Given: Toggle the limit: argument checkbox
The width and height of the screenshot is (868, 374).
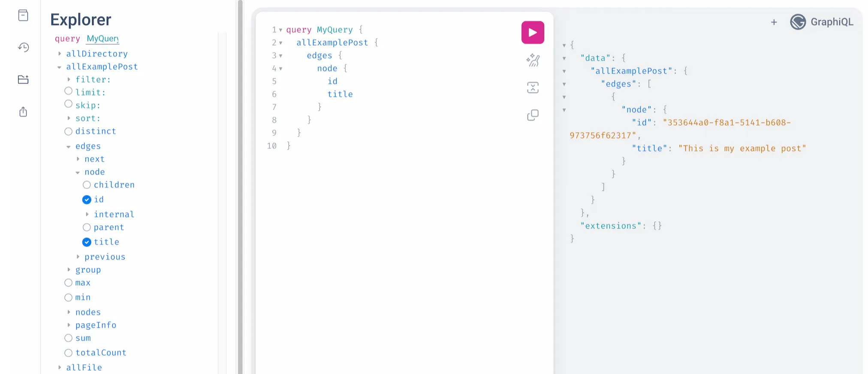Looking at the screenshot, I should click(x=68, y=91).
